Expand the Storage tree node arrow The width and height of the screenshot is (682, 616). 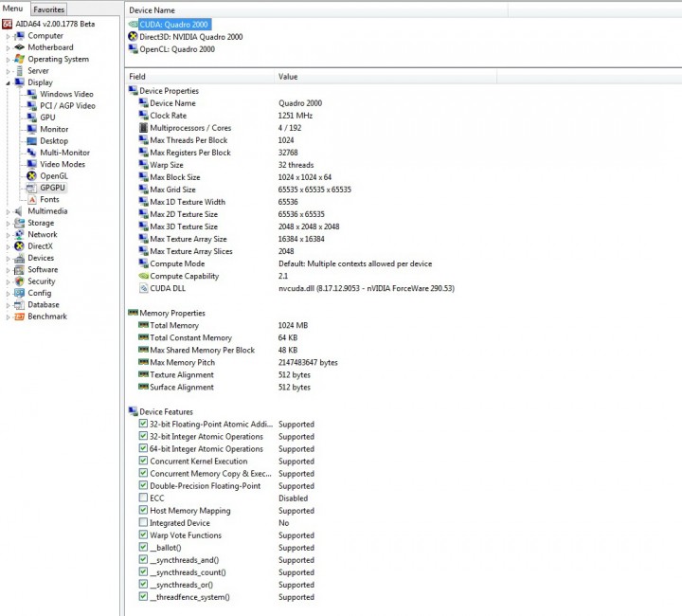8,224
